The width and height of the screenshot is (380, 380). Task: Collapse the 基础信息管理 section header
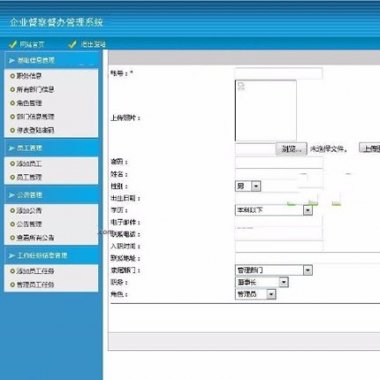click(52, 60)
